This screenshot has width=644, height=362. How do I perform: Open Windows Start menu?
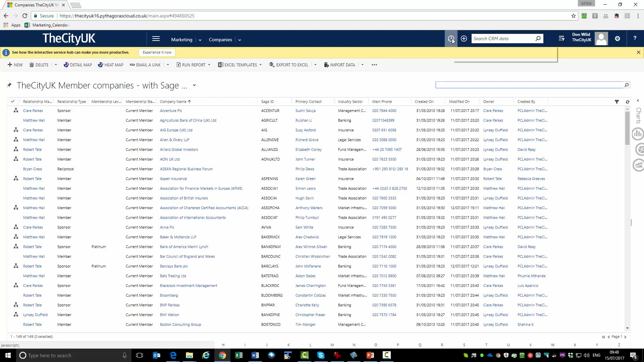8,355
